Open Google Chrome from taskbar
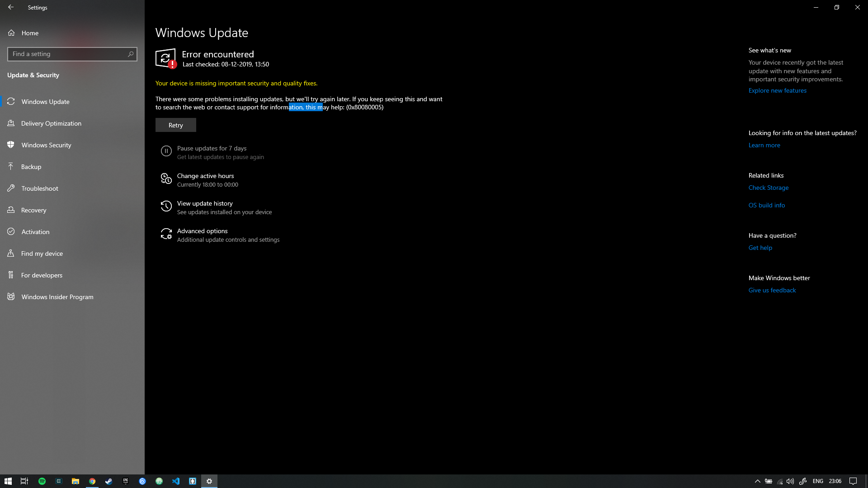 [x=92, y=481]
